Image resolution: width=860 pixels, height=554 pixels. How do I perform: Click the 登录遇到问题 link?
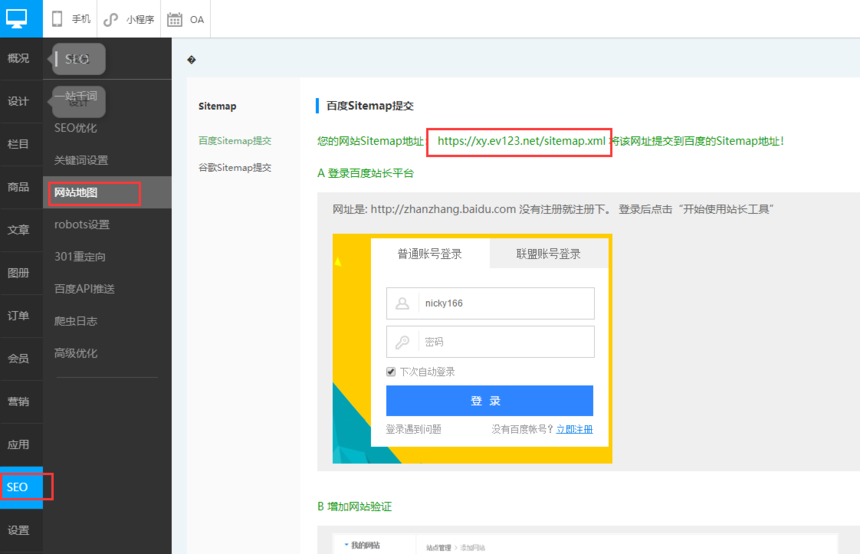(413, 429)
